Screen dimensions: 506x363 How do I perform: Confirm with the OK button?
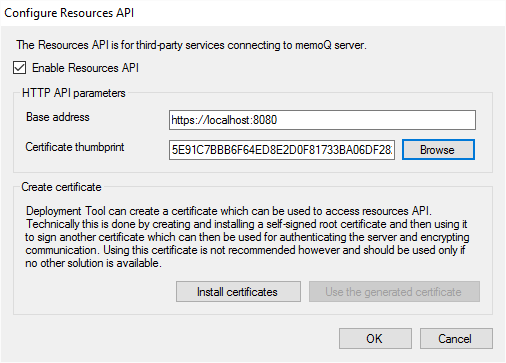[x=375, y=339]
